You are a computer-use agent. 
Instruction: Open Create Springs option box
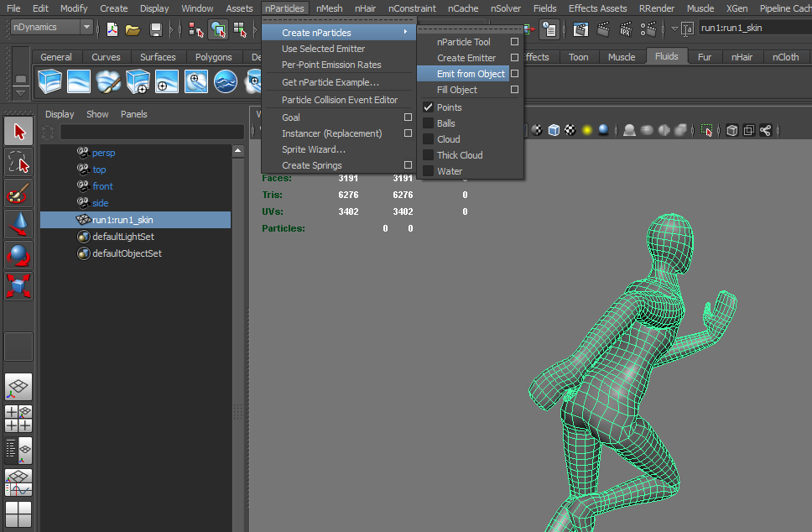click(x=408, y=164)
